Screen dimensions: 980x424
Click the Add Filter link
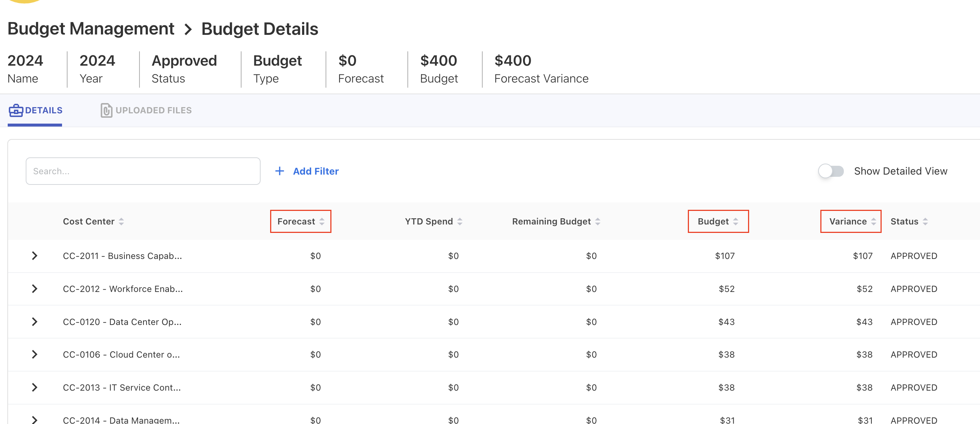315,171
